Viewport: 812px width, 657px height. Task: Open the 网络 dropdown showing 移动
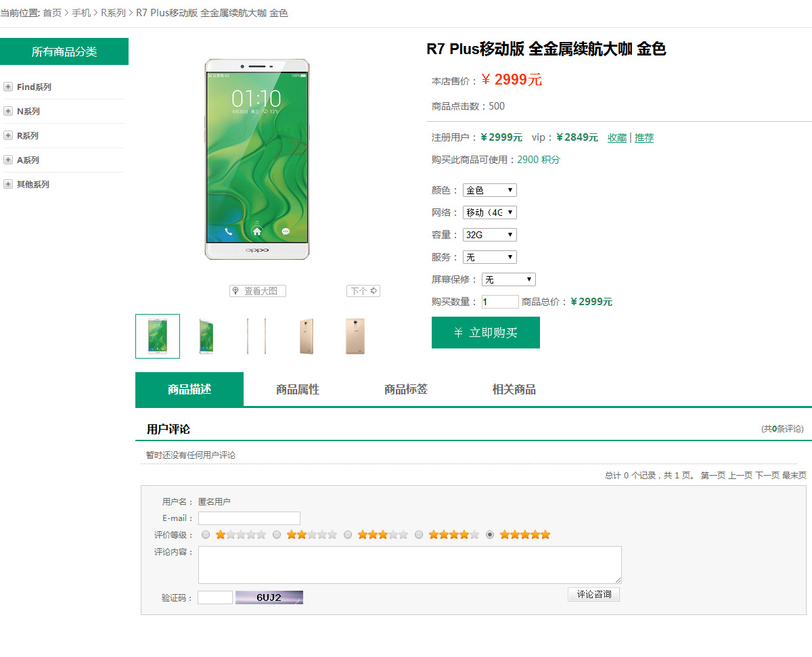tap(490, 212)
